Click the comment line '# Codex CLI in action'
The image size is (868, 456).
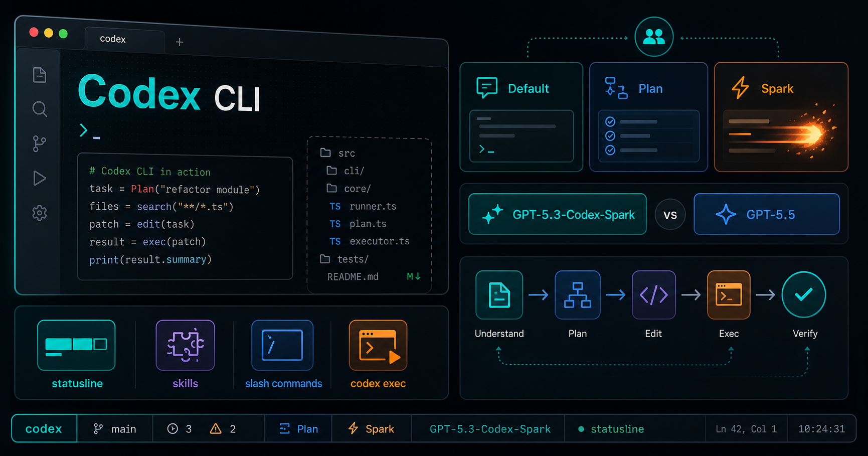tap(150, 172)
